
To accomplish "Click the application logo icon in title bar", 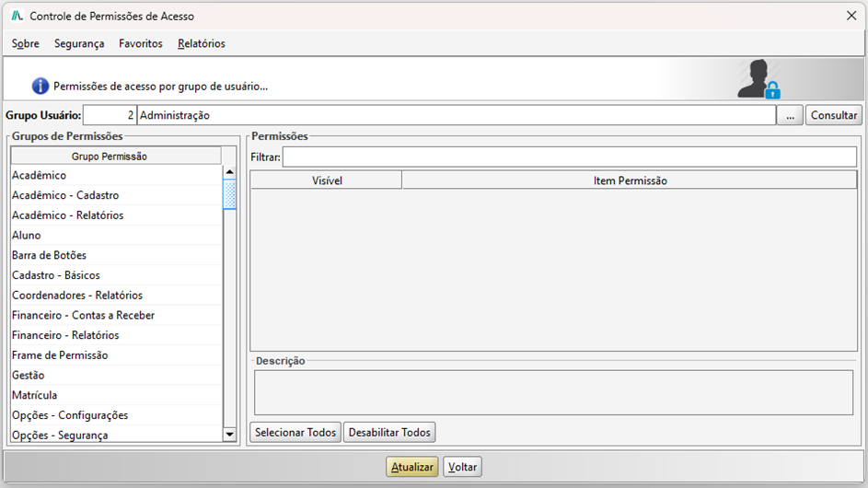I will (17, 16).
